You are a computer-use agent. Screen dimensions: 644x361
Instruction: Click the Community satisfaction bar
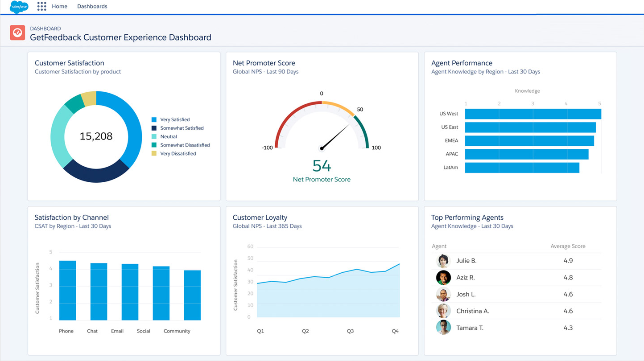(192, 295)
